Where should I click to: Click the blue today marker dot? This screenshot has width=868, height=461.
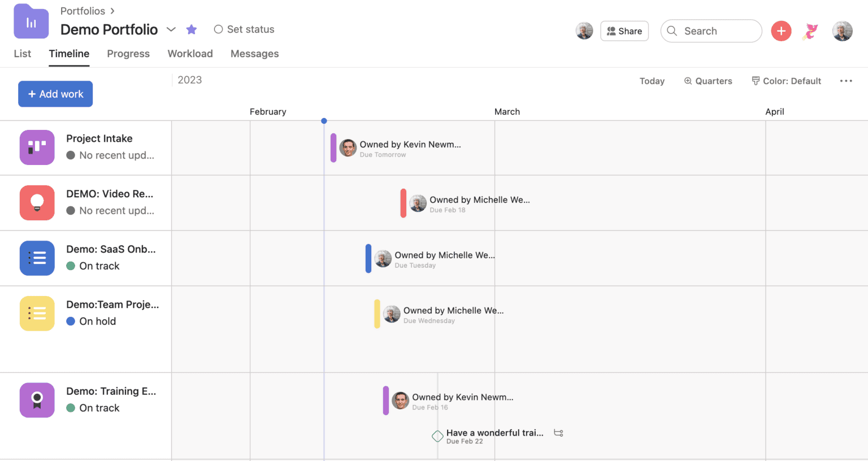324,121
